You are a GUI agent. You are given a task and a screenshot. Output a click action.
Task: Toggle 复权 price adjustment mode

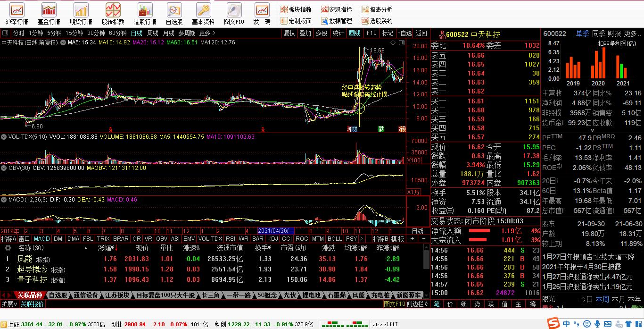point(289,33)
